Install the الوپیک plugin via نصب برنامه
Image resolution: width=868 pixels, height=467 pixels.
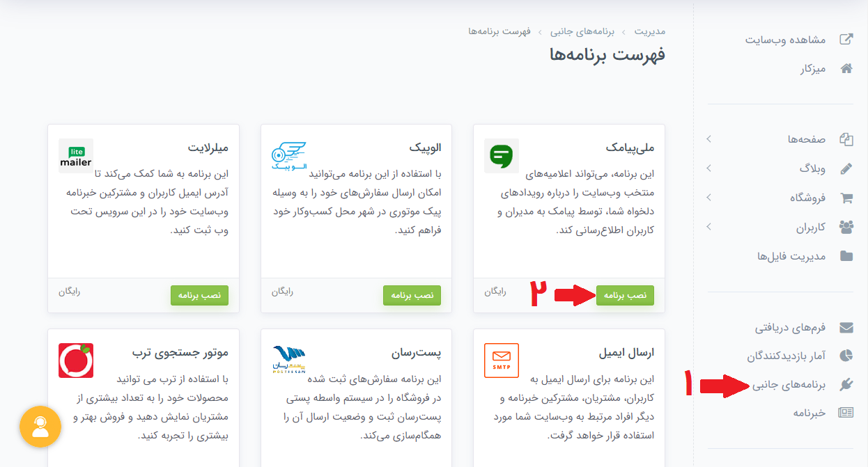click(x=412, y=295)
